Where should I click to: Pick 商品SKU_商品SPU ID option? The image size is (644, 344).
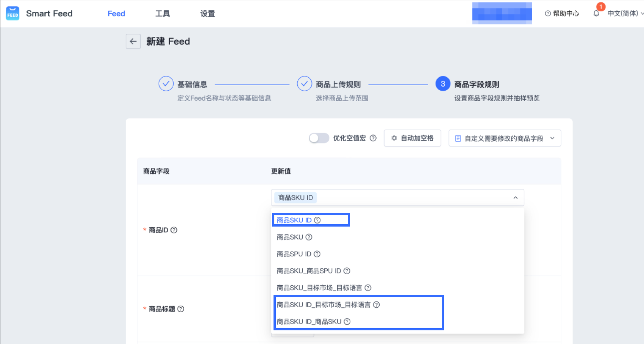[398, 271]
